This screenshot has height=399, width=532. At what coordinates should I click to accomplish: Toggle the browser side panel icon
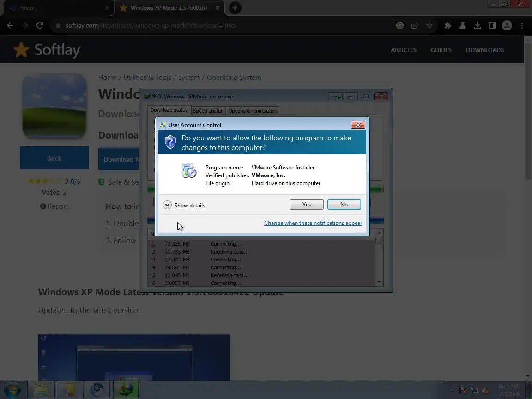[x=492, y=25]
